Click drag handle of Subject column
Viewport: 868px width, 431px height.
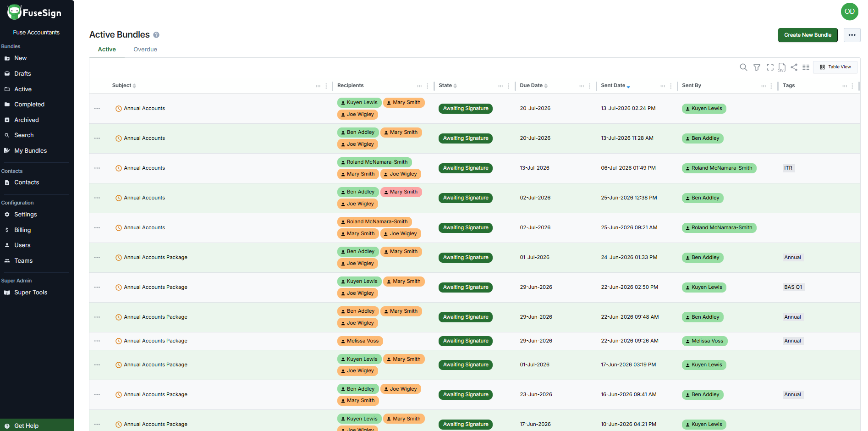click(318, 86)
